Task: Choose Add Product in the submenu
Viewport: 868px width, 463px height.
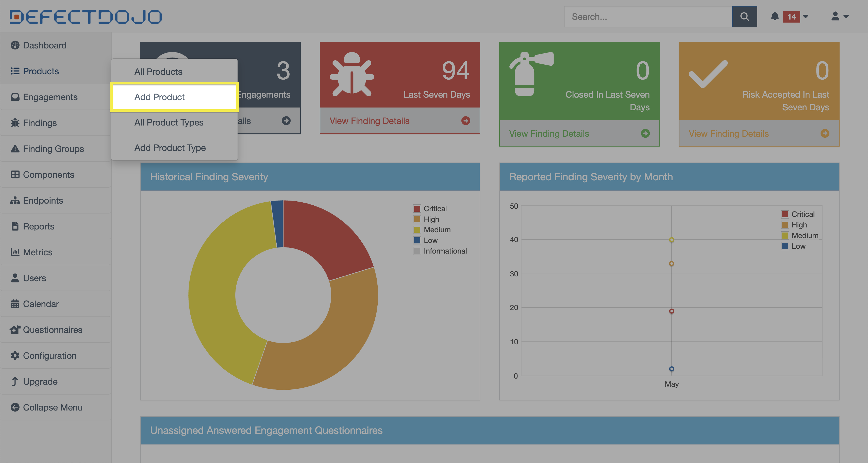Action: 175,97
